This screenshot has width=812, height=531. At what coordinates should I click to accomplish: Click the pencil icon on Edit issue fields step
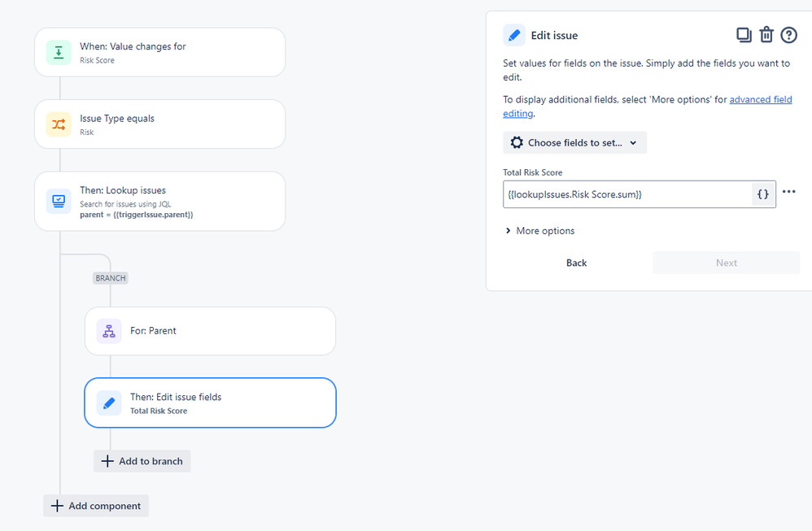(109, 403)
